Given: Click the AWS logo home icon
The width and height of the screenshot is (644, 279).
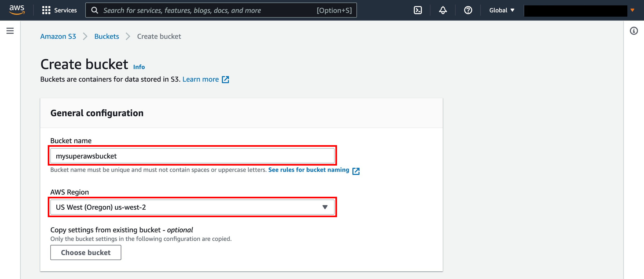Looking at the screenshot, I should pyautogui.click(x=17, y=10).
